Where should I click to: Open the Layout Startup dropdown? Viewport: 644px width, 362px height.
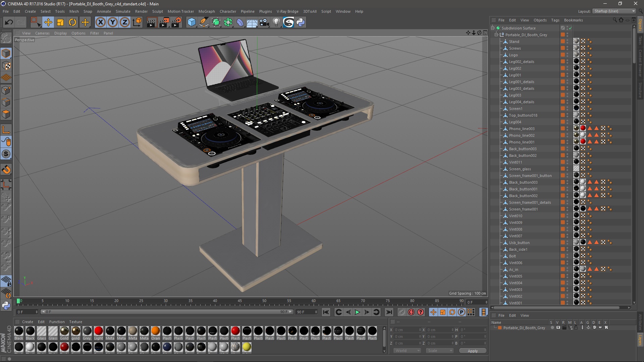[x=614, y=11]
